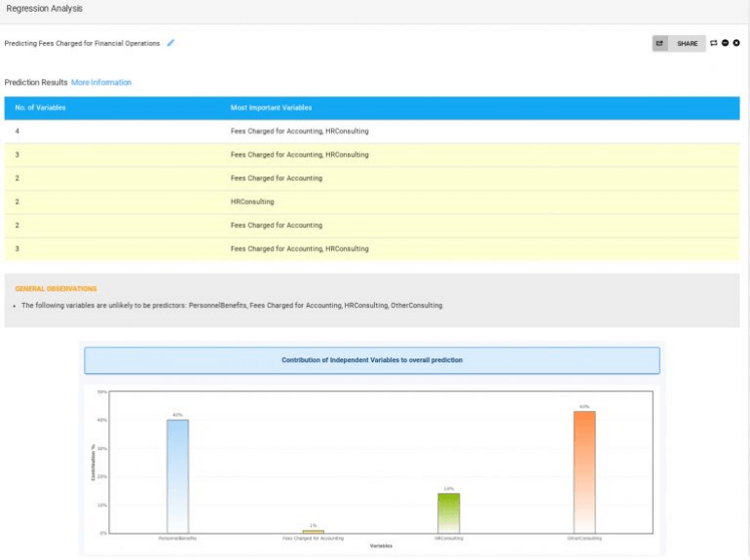Collapse the panel using the minus circle icon
This screenshot has height=560, width=750.
click(x=726, y=43)
